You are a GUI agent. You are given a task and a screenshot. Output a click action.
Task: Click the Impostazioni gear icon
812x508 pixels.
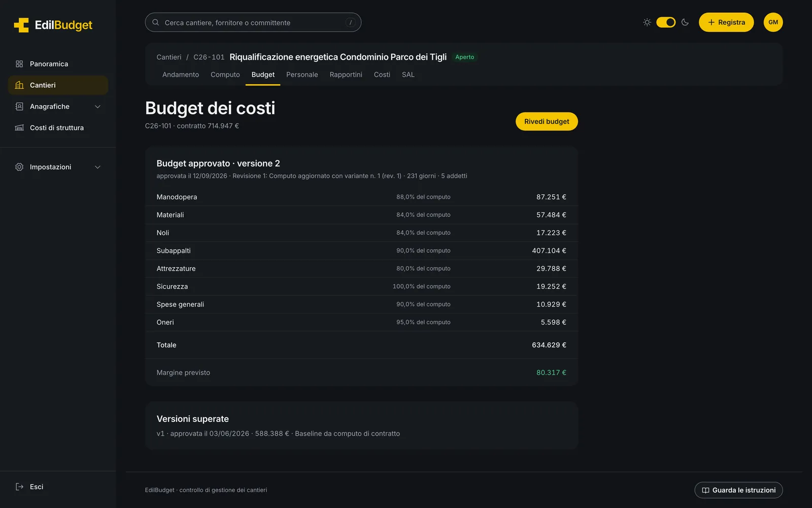[19, 167]
